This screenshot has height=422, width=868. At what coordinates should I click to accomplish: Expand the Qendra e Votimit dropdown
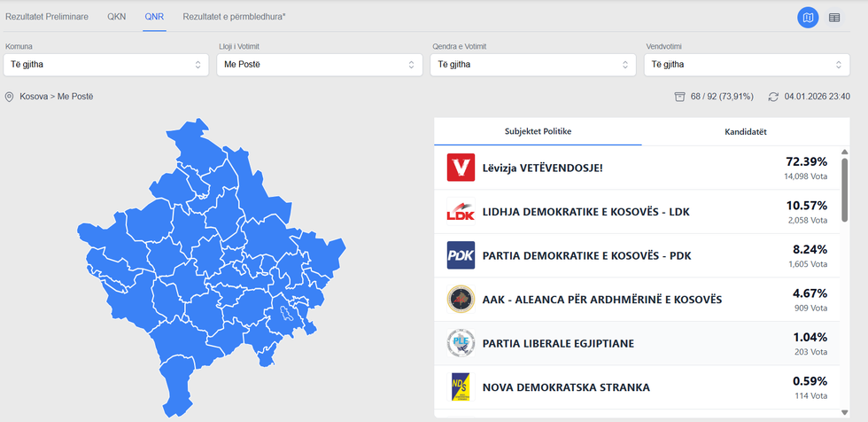(x=533, y=65)
